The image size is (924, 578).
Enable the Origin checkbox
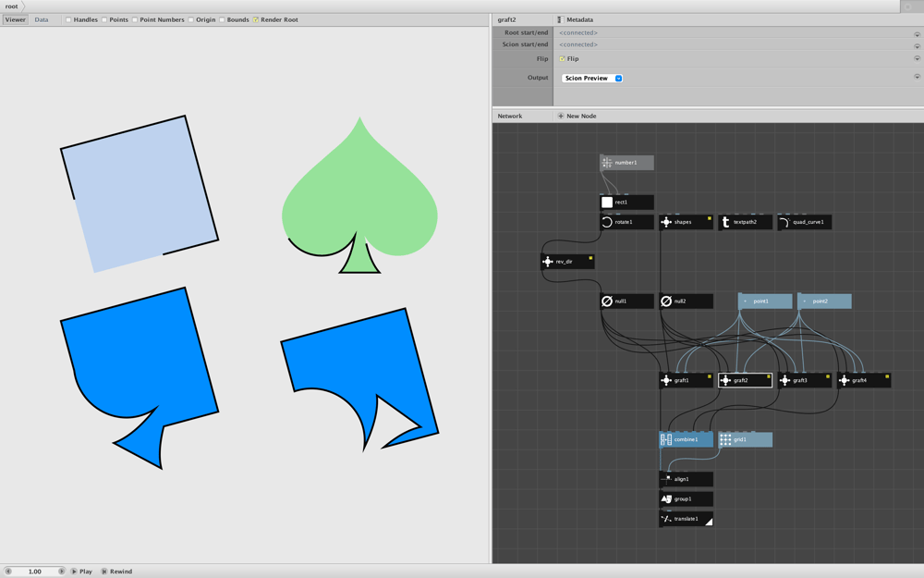pos(191,20)
